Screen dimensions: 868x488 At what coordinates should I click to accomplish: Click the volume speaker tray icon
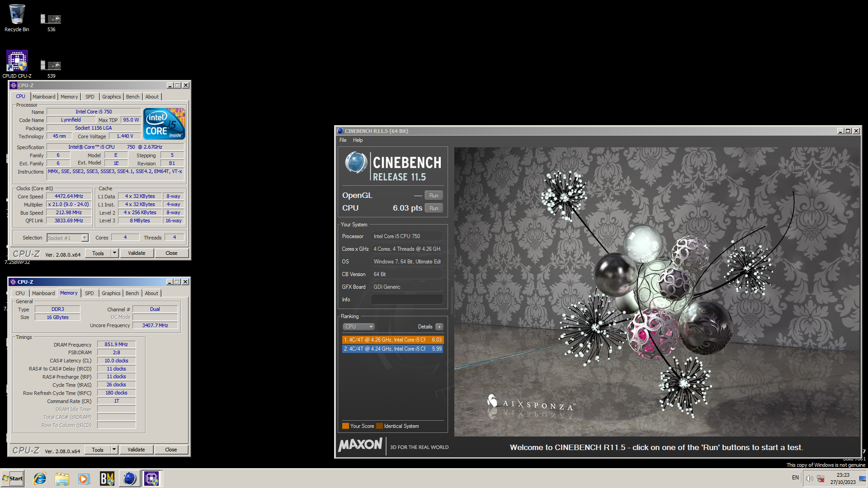809,478
